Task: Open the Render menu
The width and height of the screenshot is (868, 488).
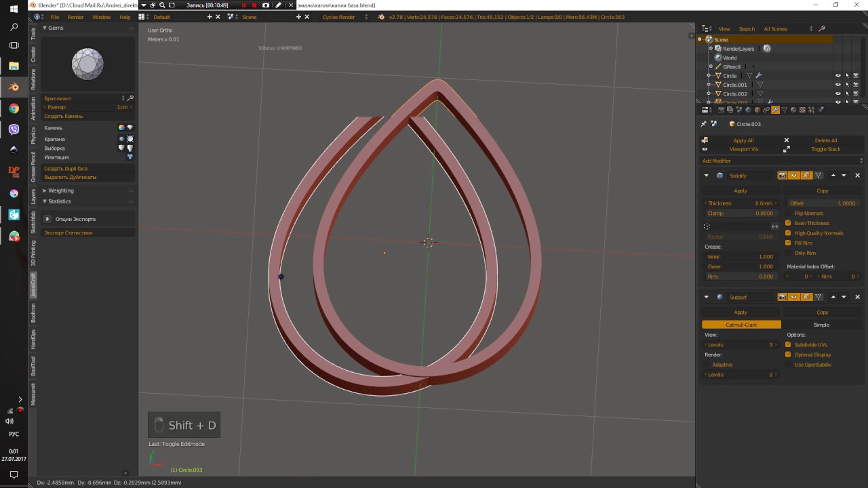Action: click(76, 17)
